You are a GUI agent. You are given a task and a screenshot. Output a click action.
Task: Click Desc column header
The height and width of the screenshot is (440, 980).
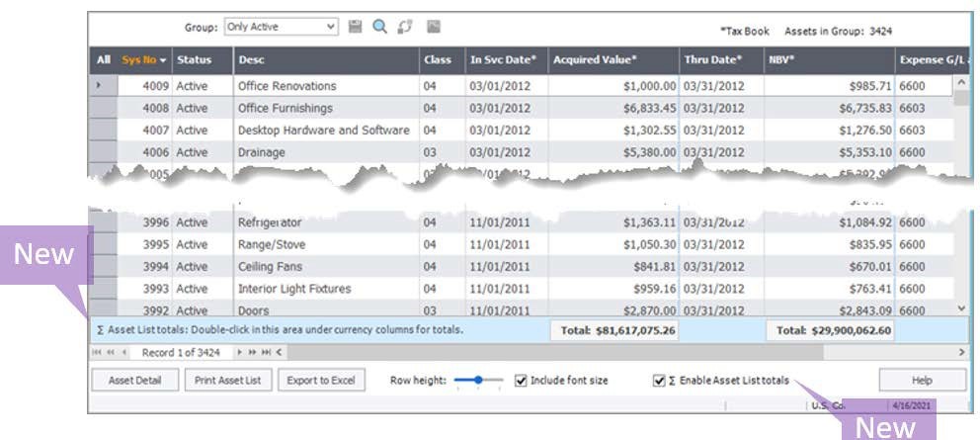pos(326,60)
